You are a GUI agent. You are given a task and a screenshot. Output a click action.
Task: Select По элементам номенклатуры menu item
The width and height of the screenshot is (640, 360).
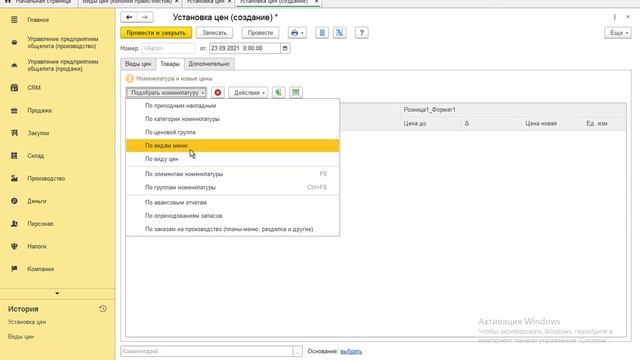233,174
